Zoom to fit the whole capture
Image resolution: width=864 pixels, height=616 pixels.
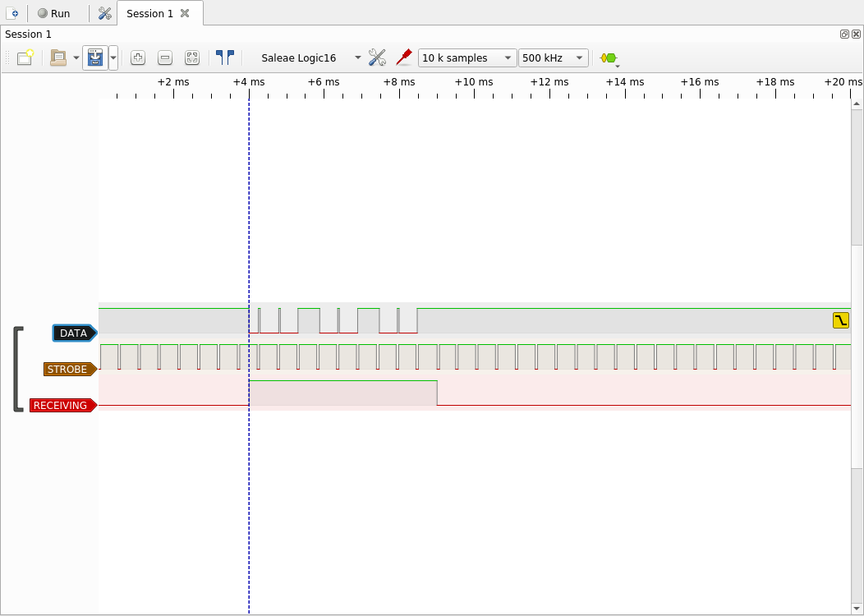(192, 57)
